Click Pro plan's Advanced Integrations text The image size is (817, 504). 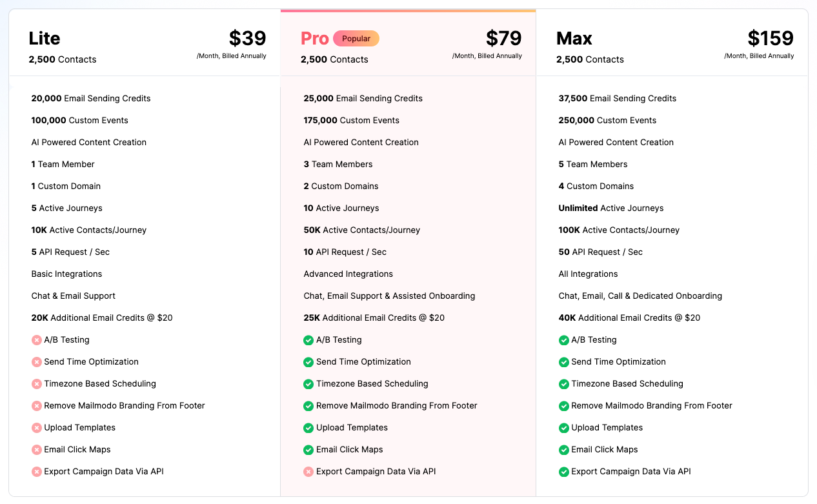click(348, 274)
